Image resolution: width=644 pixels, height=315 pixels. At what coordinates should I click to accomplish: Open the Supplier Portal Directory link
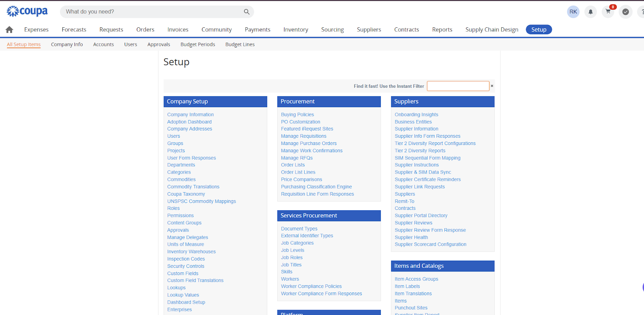pyautogui.click(x=421, y=216)
